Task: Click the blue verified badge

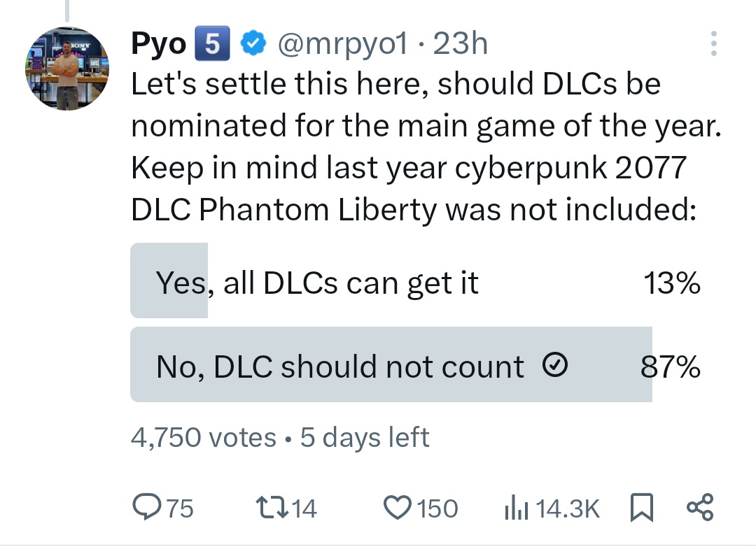Action: [253, 43]
